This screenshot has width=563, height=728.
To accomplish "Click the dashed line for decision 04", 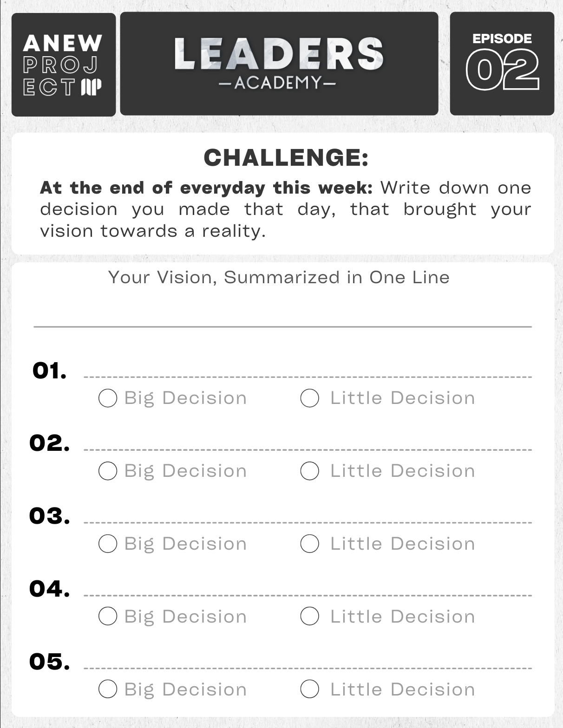I will coord(308,596).
